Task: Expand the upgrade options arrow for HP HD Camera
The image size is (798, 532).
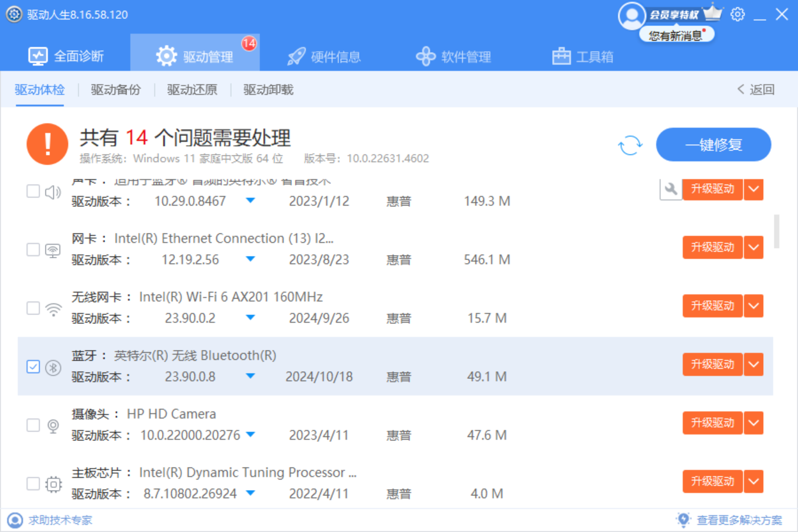Action: 754,423
